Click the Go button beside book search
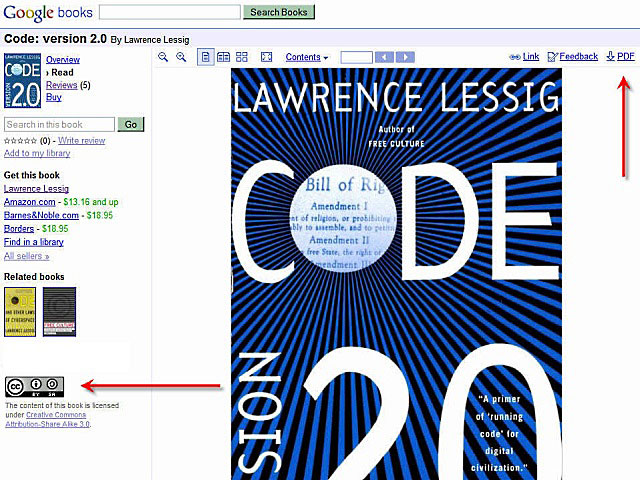Image resolution: width=640 pixels, height=480 pixels. pyautogui.click(x=130, y=125)
